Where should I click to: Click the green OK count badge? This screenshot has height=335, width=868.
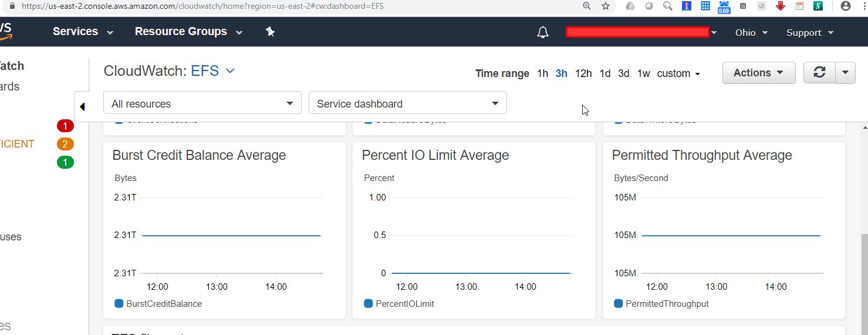point(65,162)
